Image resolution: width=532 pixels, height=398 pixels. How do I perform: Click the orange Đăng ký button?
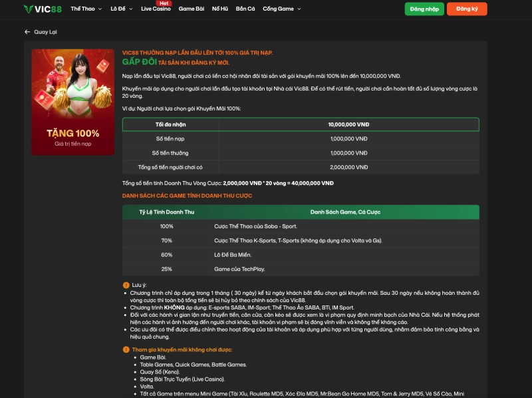pyautogui.click(x=467, y=9)
